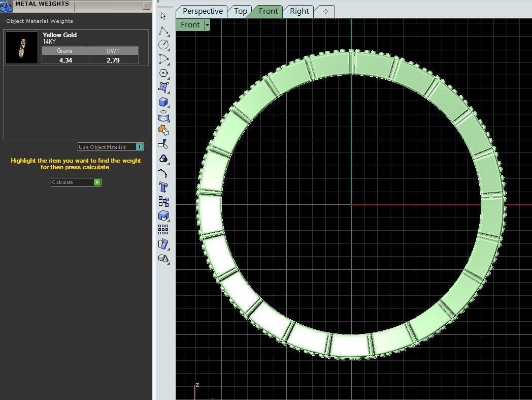
Task: Switch to the Front viewport tab
Action: click(268, 11)
